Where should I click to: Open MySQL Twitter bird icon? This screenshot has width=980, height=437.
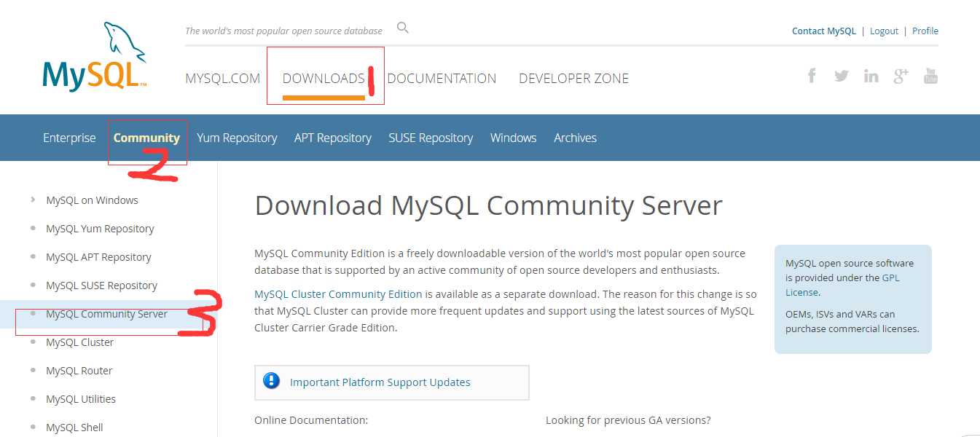click(842, 75)
